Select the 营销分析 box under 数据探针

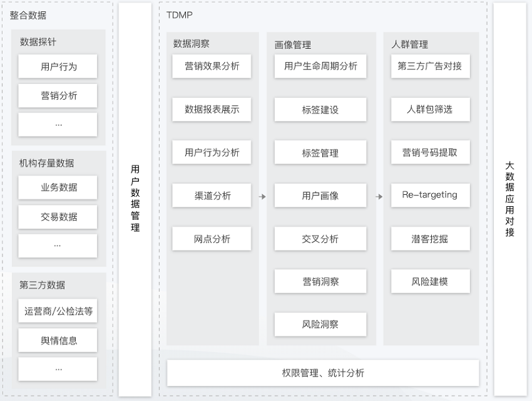click(58, 95)
